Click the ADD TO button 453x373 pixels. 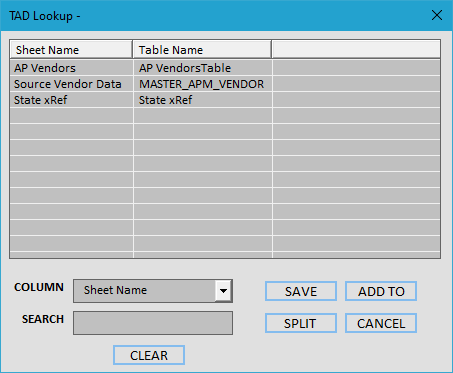tap(381, 291)
